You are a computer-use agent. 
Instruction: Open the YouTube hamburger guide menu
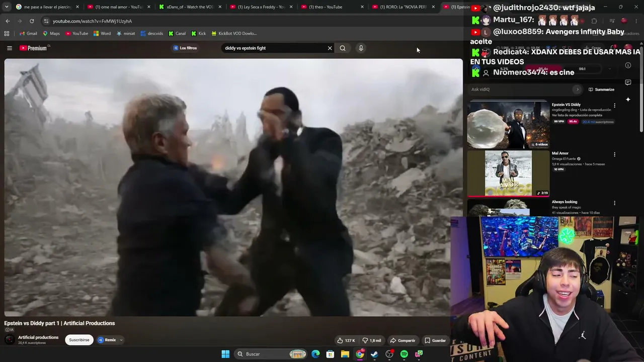click(10, 48)
